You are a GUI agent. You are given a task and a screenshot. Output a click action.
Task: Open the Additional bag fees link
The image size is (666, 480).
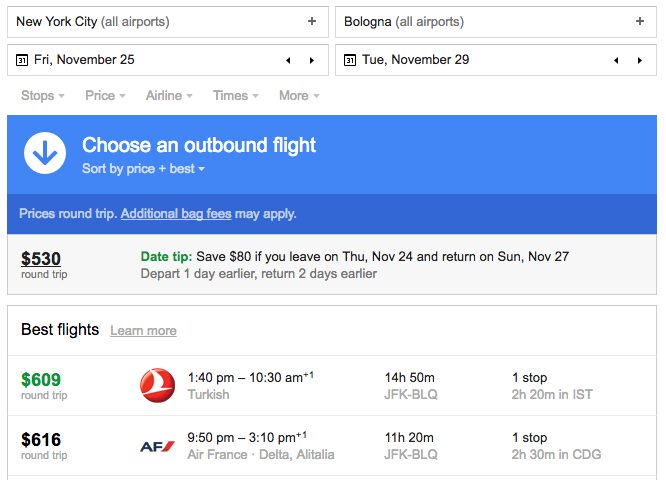(x=176, y=213)
